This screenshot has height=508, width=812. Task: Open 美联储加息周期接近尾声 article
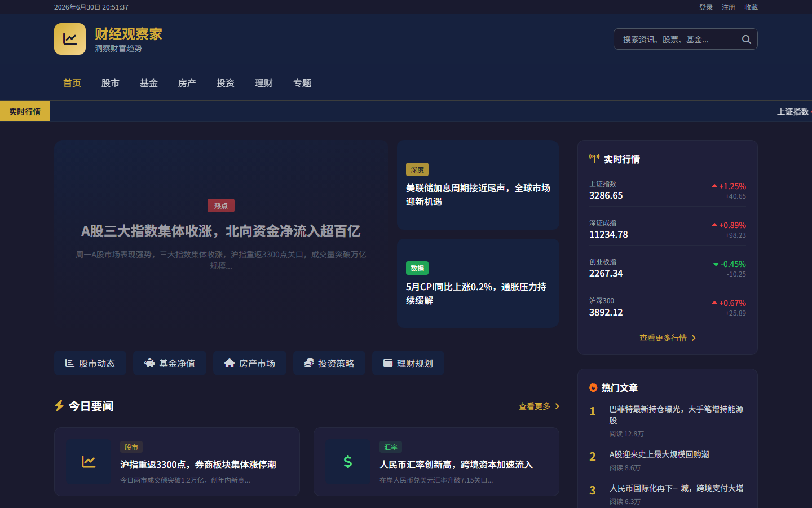tap(478, 185)
